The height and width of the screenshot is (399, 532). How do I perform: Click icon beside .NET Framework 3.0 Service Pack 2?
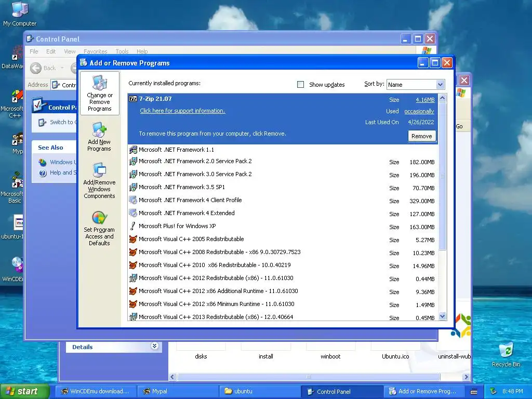[133, 174]
